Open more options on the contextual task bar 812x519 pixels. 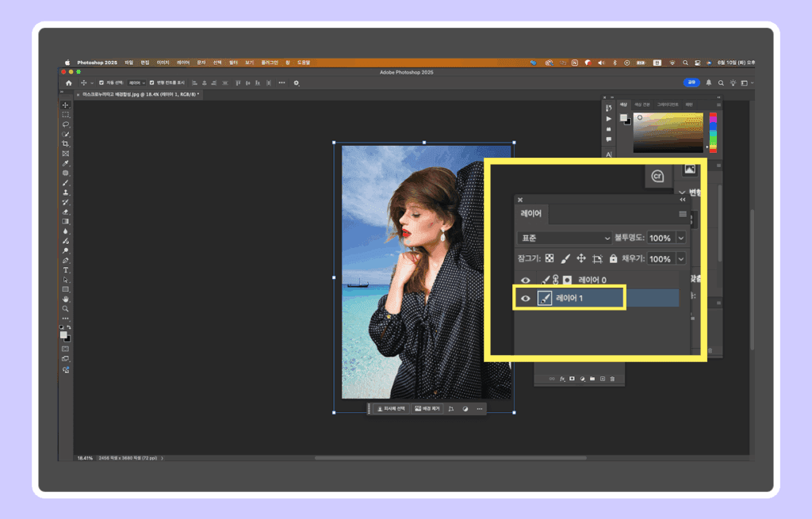click(480, 409)
